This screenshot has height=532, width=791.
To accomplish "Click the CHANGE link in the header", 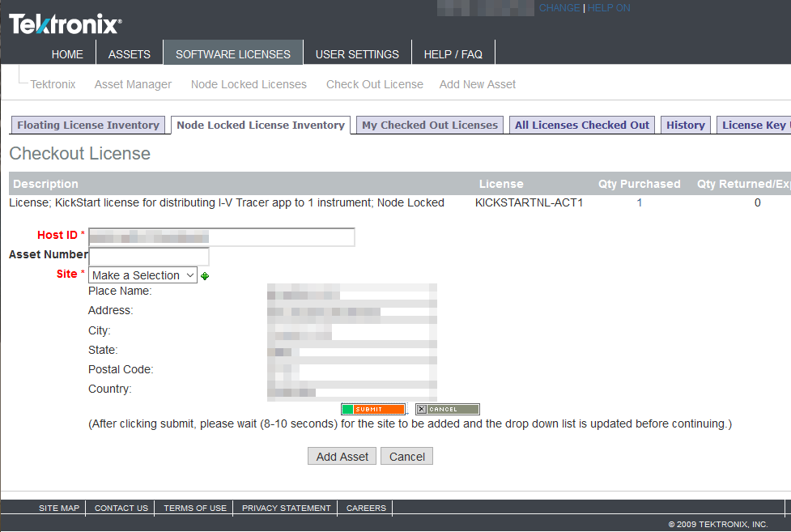I will [559, 8].
